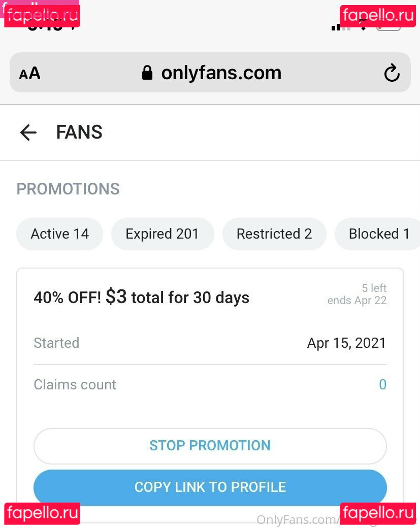Tap STOP PROMOTION
420x530 pixels.
210,446
